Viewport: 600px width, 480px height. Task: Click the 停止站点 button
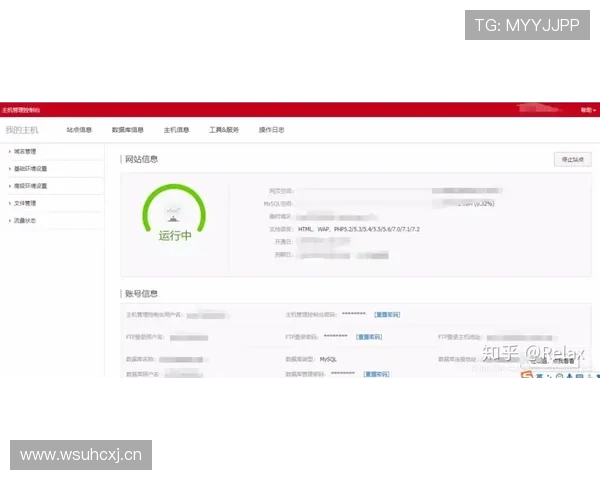click(x=572, y=160)
